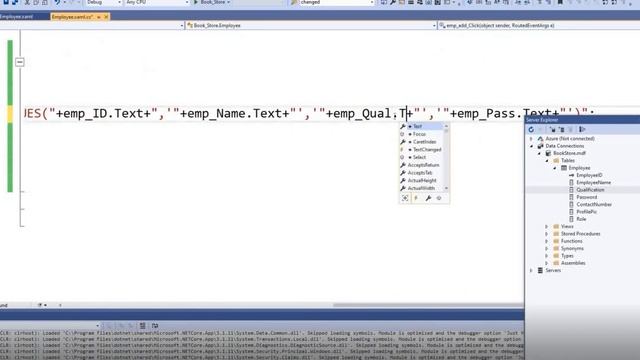
Task: Select ActualWidth in IntelliSense list
Action: point(421,188)
